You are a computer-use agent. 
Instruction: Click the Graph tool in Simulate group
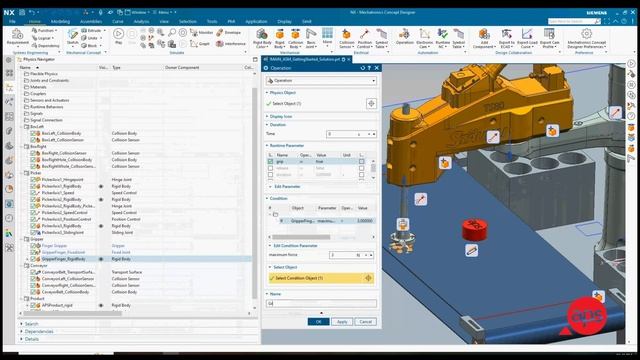(x=200, y=43)
